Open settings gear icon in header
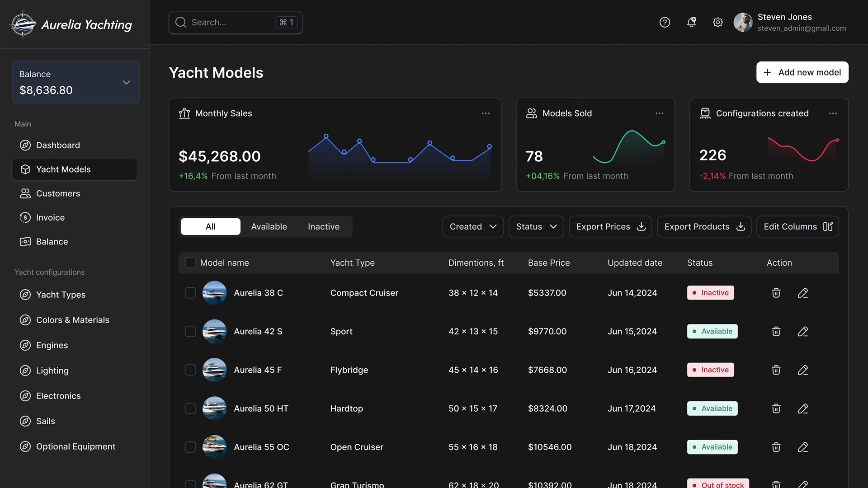868x488 pixels. click(x=718, y=22)
